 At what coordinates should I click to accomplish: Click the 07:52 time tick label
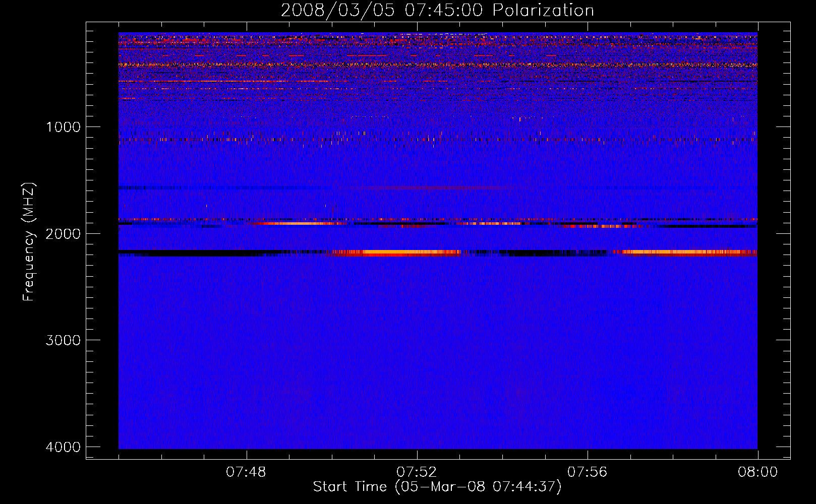click(x=417, y=472)
